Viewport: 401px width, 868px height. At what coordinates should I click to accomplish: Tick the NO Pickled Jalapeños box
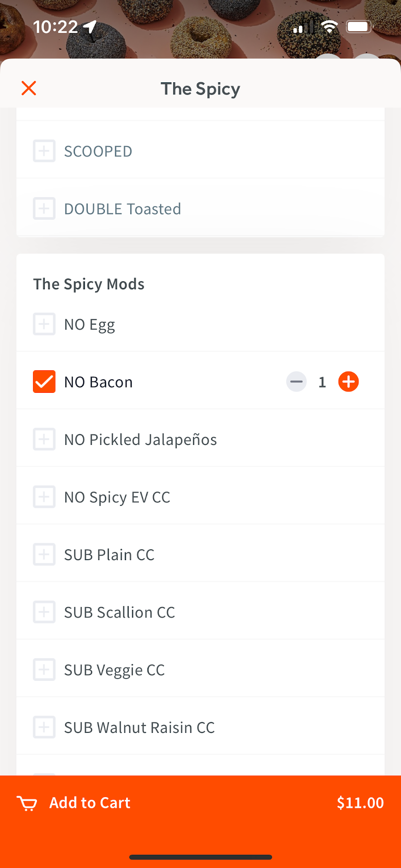[x=44, y=439]
